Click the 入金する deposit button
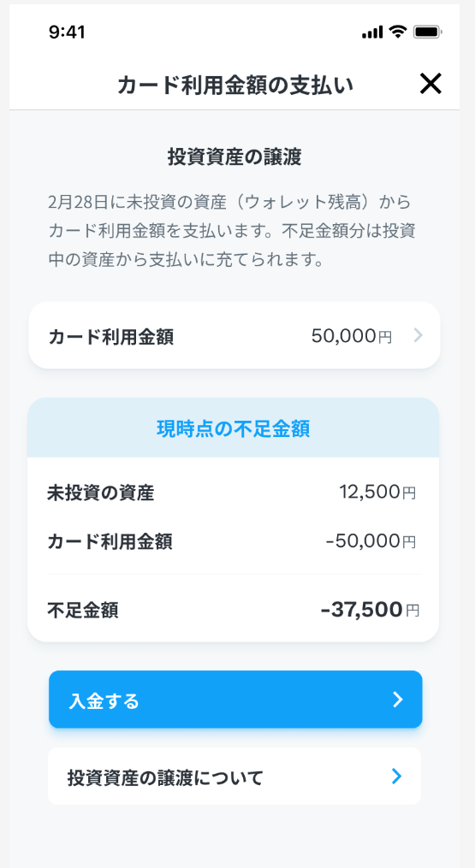Viewport: 475px width, 868px height. (x=235, y=700)
